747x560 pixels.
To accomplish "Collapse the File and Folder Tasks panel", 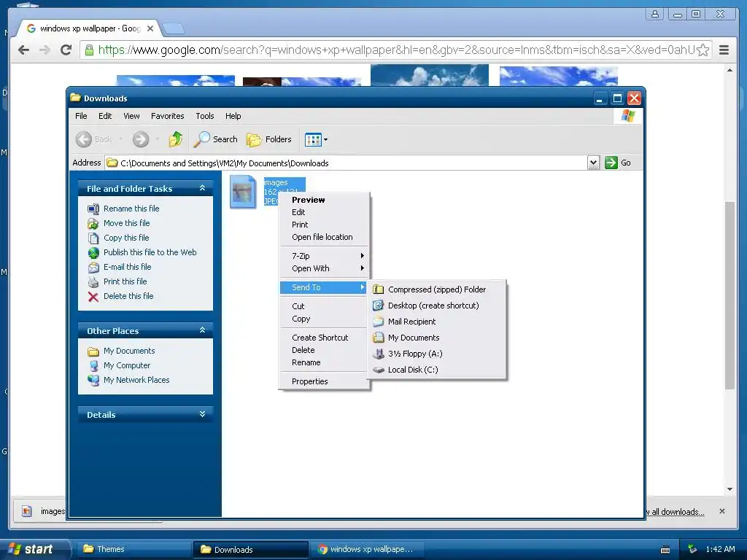I will click(203, 188).
